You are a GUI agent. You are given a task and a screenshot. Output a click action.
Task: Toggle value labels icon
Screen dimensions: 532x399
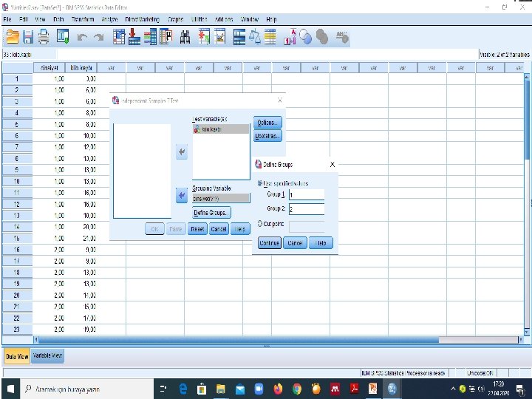tap(290, 37)
